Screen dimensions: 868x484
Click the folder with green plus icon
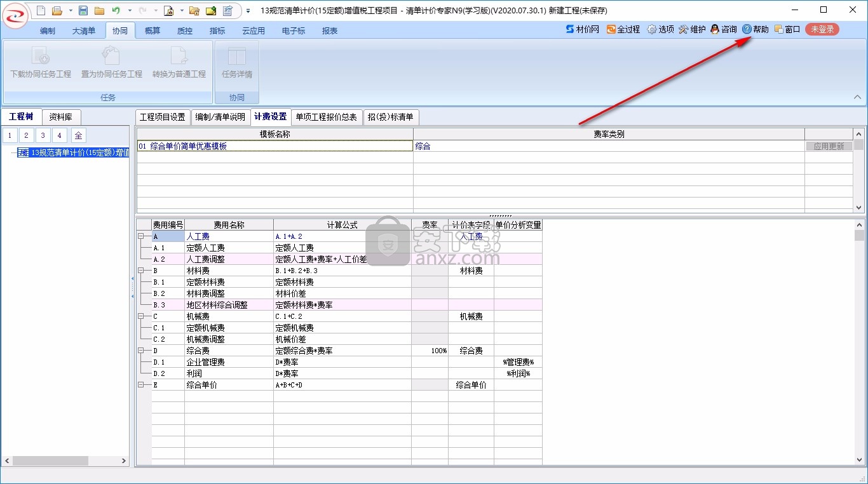click(211, 10)
